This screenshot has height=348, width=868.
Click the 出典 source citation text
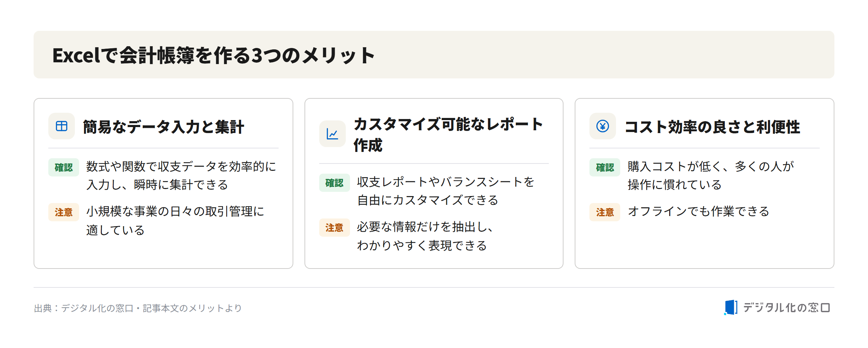pyautogui.click(x=138, y=308)
